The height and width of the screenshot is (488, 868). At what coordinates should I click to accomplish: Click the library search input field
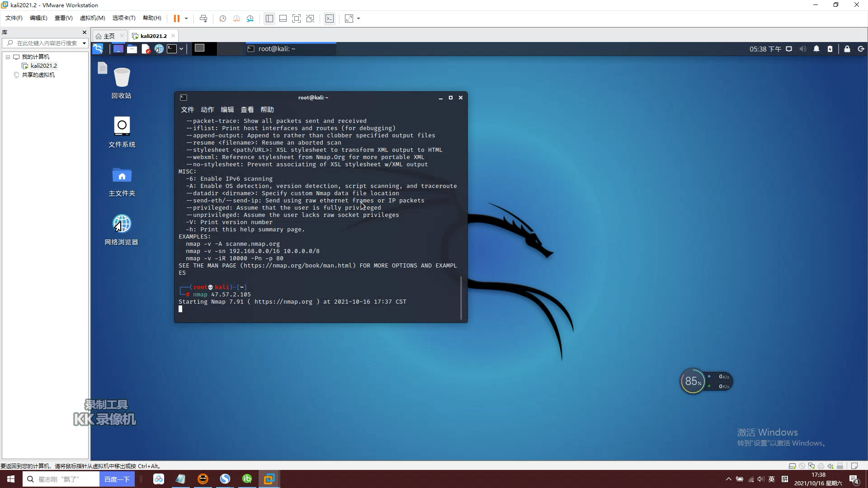(44, 43)
